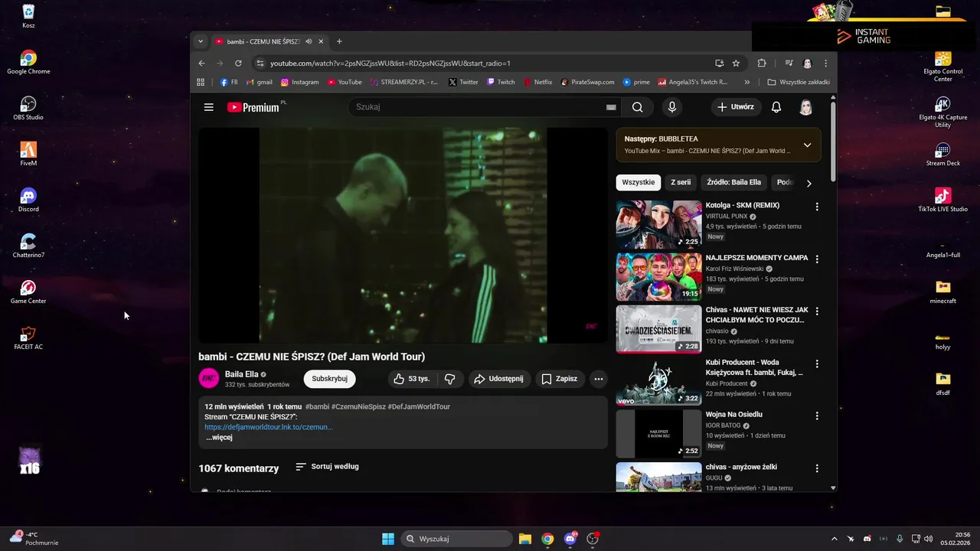Open Chrome extensions puzzle icon

tap(762, 64)
